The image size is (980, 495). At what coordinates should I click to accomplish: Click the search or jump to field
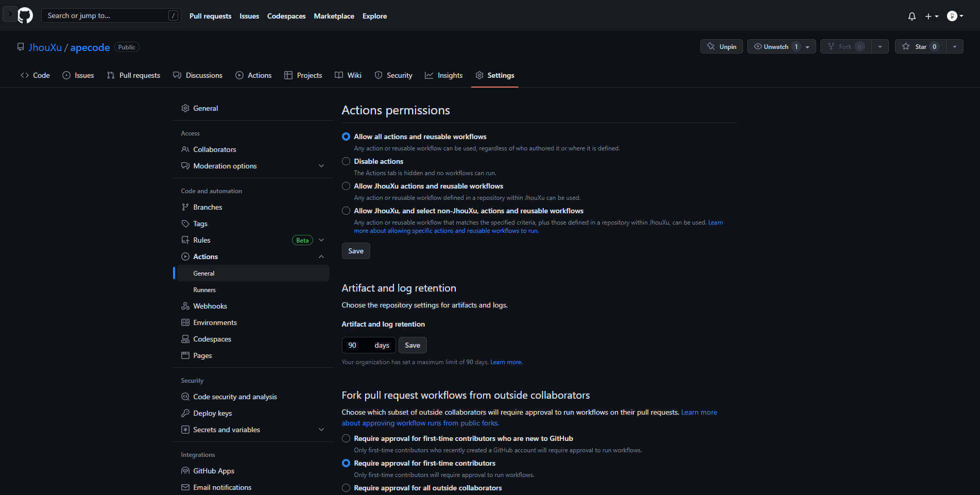[x=111, y=15]
